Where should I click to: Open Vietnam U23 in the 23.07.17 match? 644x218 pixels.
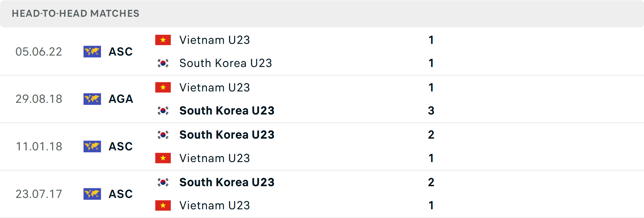point(215,206)
